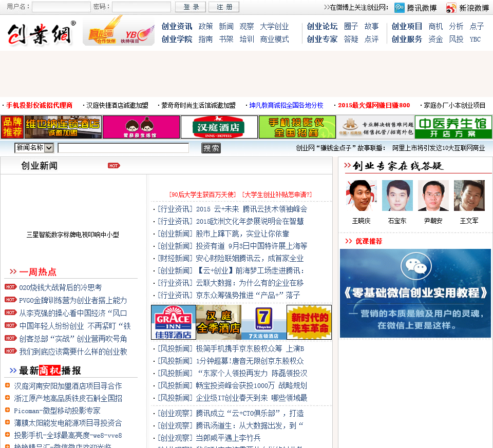Open 阿里上市将引发这10大互联网商业 ticker link
The width and height of the screenshot is (493, 448).
point(439,148)
